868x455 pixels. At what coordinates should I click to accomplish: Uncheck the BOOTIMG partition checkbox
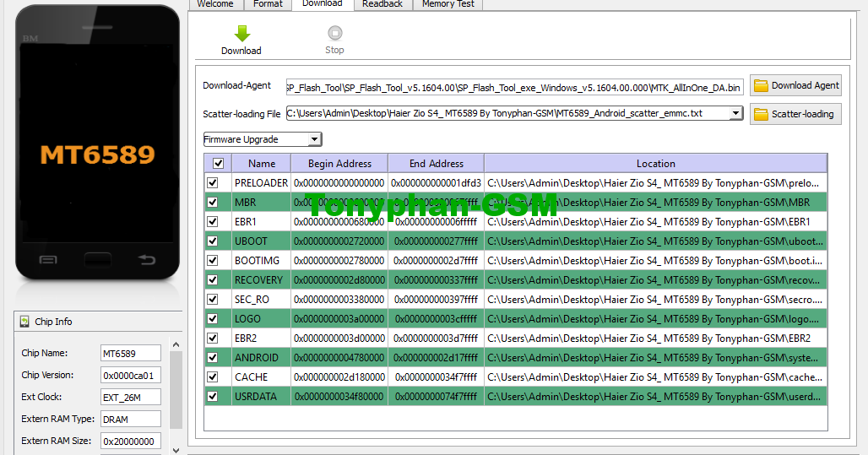pyautogui.click(x=213, y=260)
